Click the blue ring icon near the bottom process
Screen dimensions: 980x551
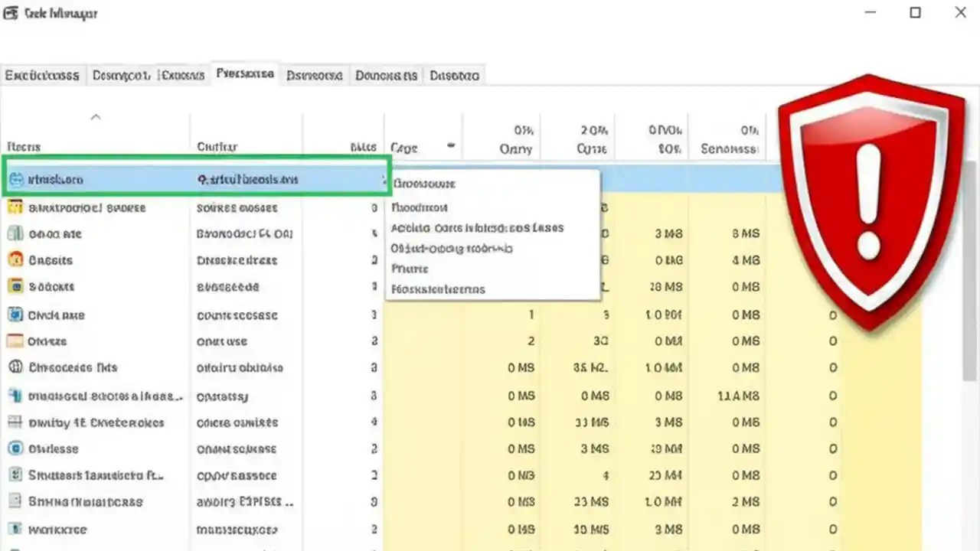[x=15, y=449]
